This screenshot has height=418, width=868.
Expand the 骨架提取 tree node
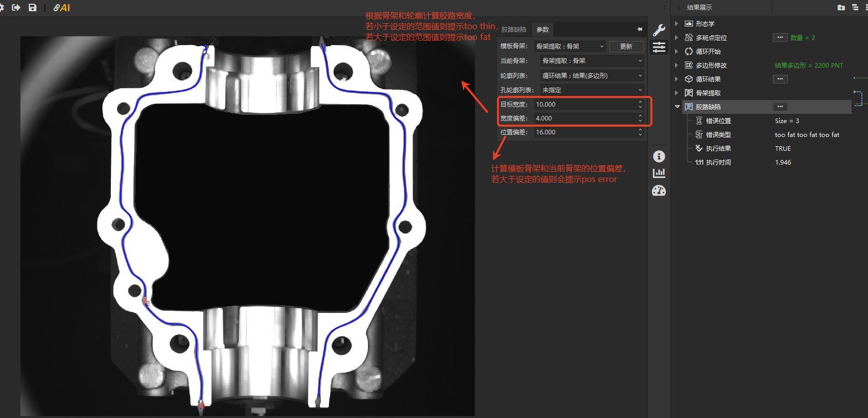point(677,93)
